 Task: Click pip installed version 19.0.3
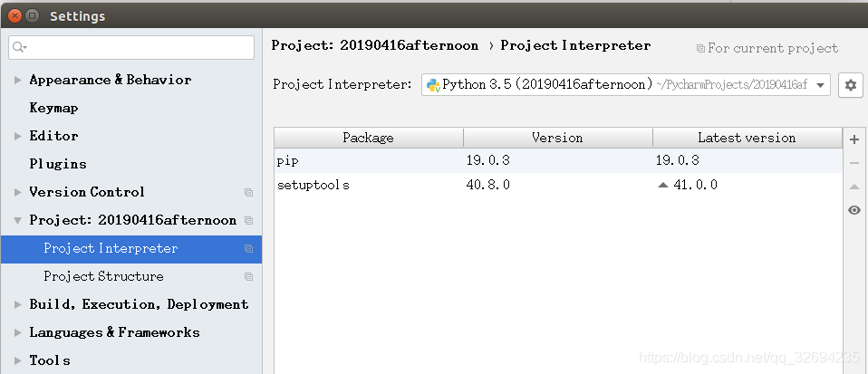click(x=487, y=160)
